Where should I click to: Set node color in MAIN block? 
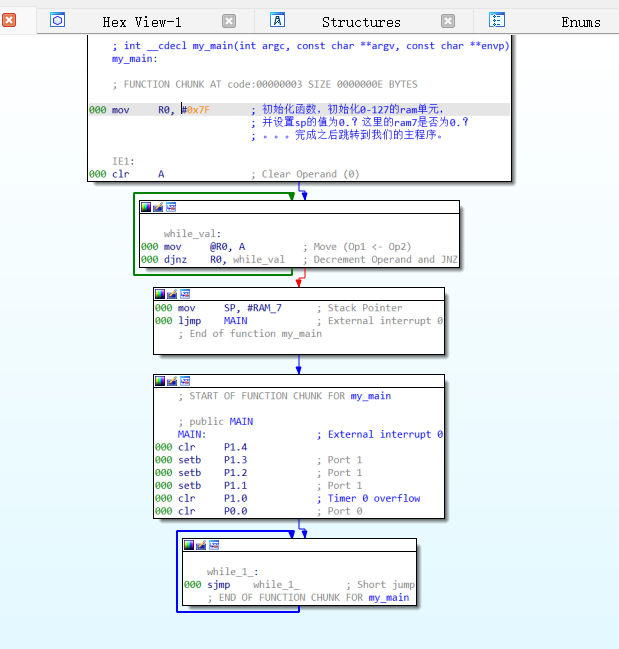tap(160, 381)
